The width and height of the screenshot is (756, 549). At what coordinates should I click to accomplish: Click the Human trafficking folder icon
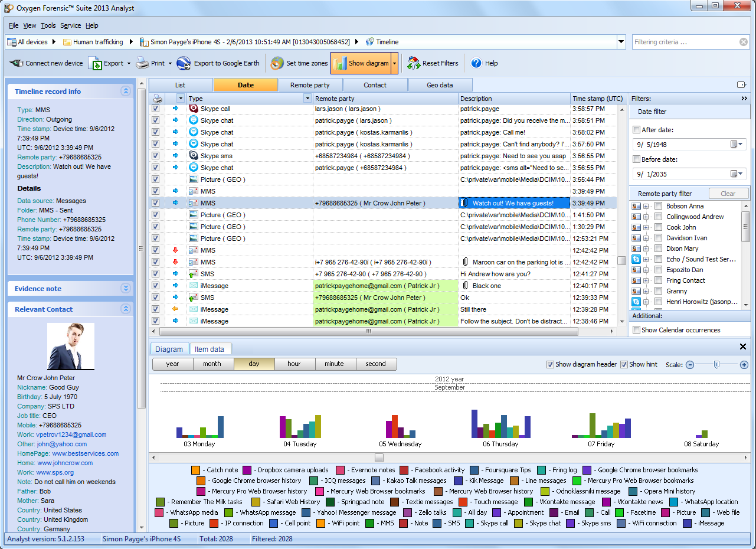click(x=67, y=42)
